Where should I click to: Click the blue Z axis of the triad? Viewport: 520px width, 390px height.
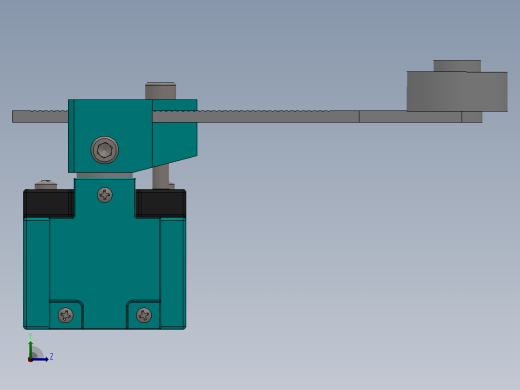coord(40,359)
